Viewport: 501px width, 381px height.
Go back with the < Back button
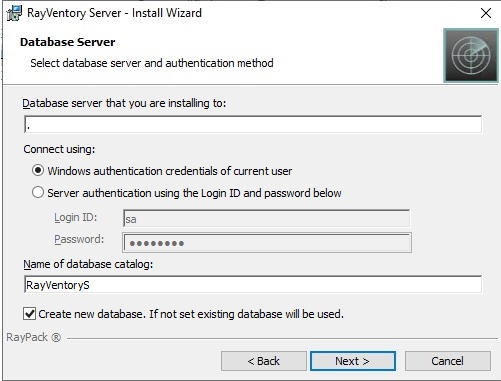point(264,361)
